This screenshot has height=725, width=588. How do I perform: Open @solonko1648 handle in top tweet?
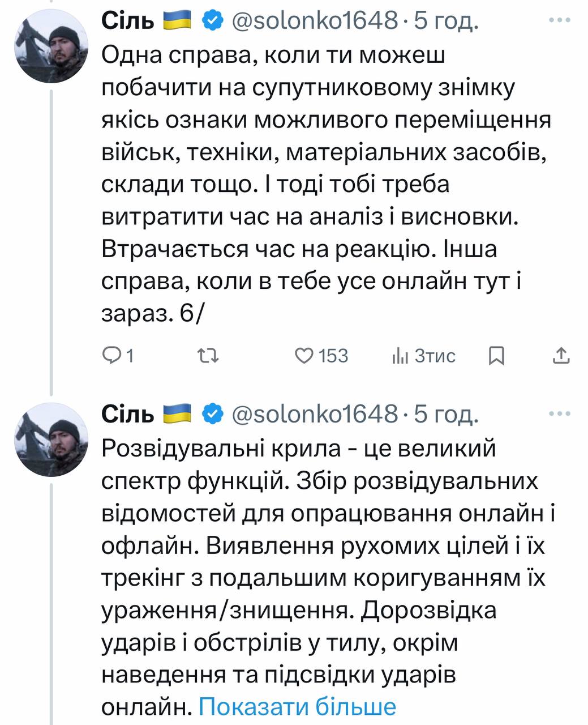[315, 21]
